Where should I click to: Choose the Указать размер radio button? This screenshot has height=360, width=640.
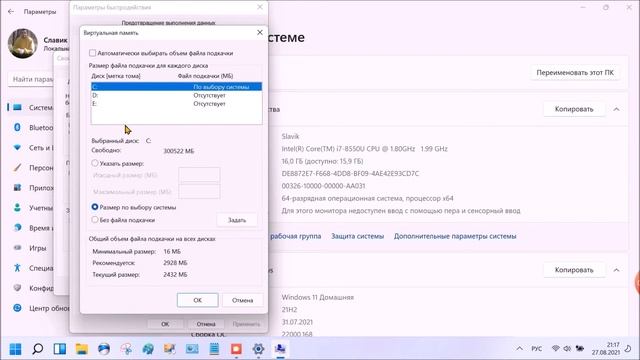pyautogui.click(x=95, y=163)
